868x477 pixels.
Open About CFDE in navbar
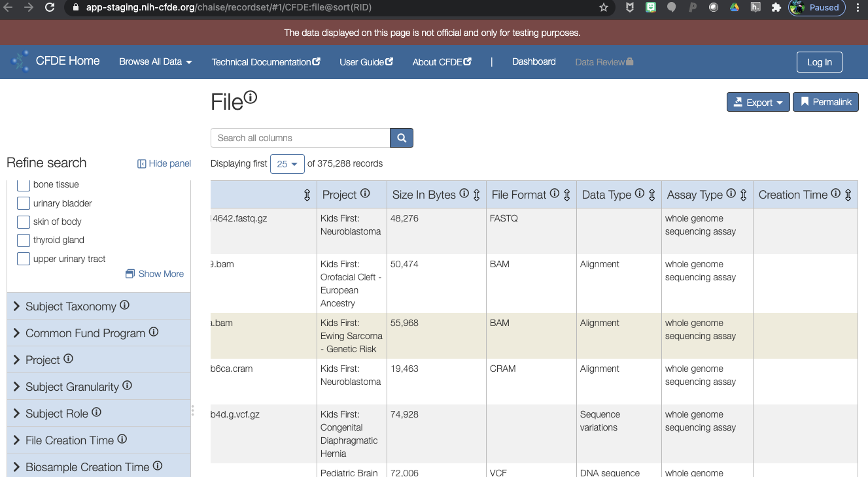point(442,62)
